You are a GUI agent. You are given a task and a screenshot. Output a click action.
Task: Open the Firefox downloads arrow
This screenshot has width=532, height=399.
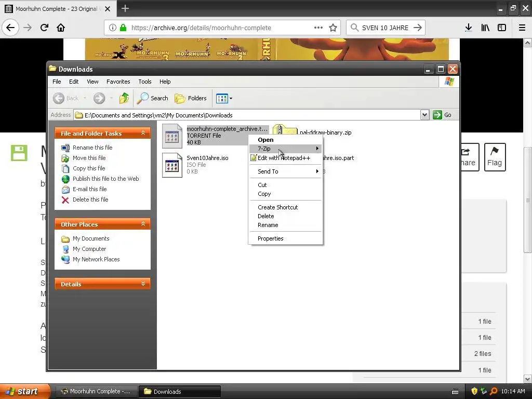pyautogui.click(x=469, y=28)
